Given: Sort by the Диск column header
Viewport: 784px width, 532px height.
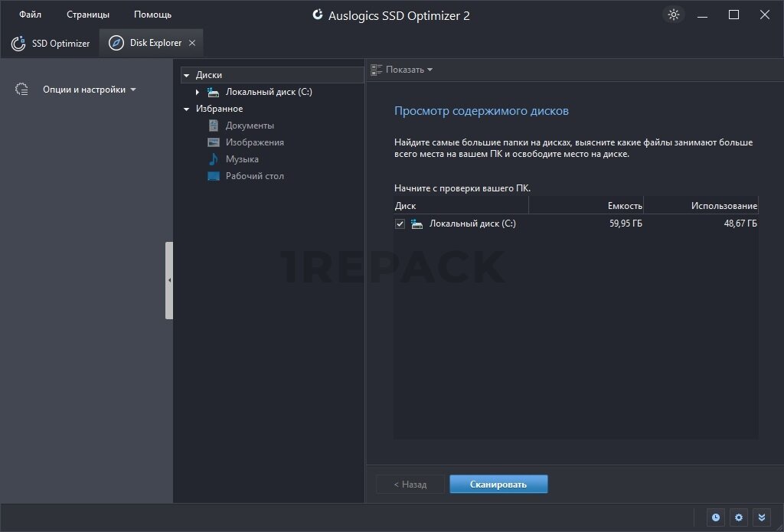Looking at the screenshot, I should coord(461,205).
